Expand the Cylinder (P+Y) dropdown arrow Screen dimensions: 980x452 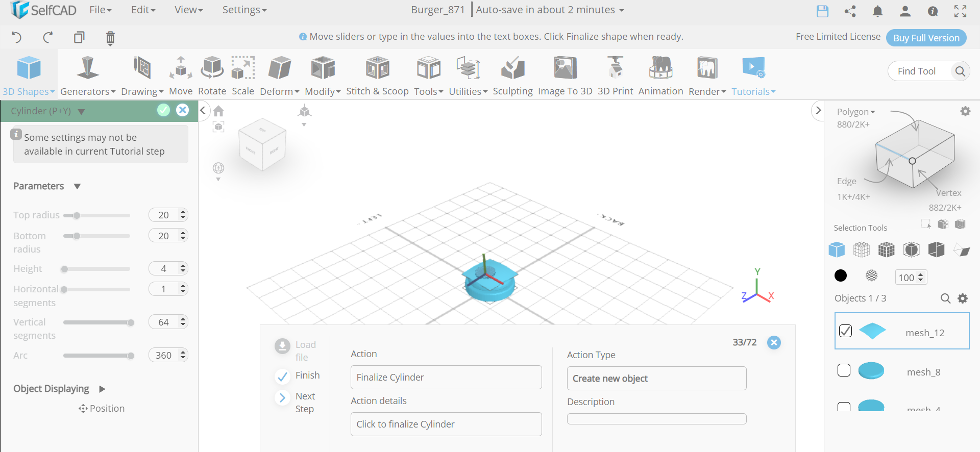(81, 111)
